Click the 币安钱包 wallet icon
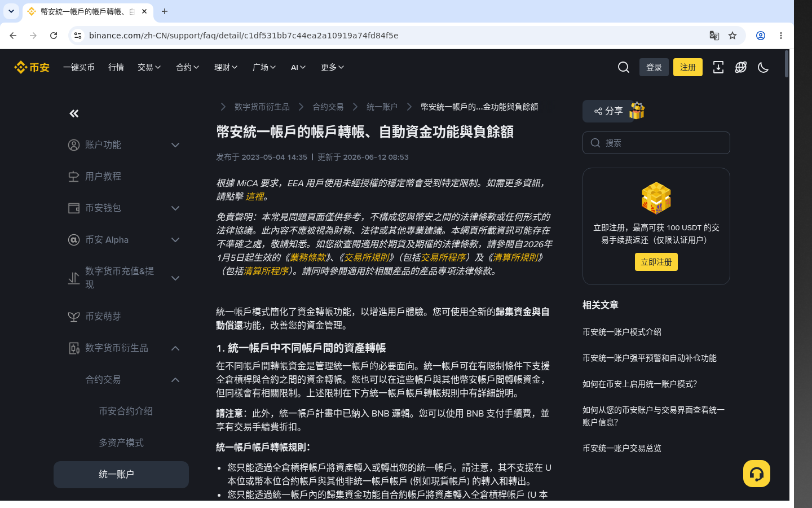812x508 pixels. click(74, 208)
